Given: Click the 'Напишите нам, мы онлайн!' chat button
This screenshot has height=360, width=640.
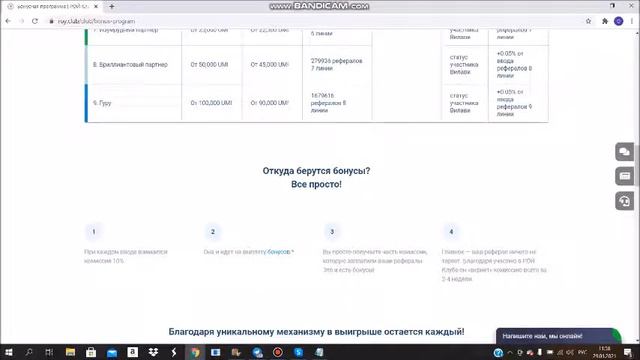Looking at the screenshot, I should click(x=558, y=336).
